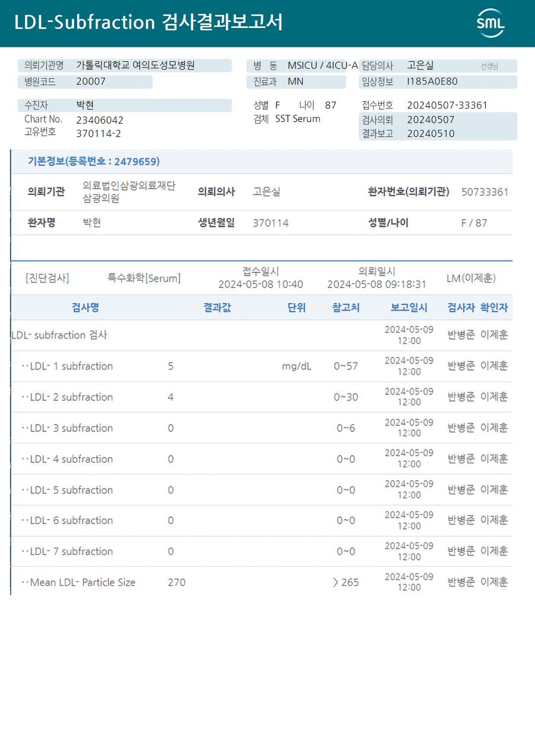Select the 'LDL- subfraction 검사' row label
Viewport: 535px width, 756px height.
point(59,335)
